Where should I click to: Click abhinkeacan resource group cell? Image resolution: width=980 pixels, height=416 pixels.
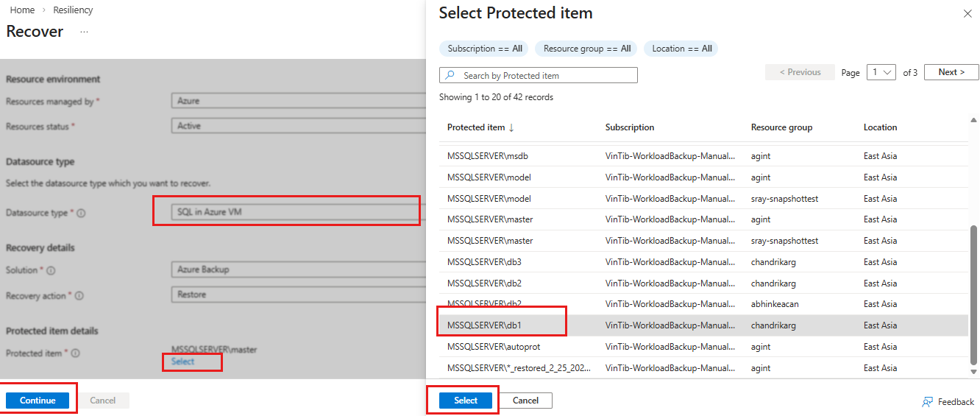[775, 304]
